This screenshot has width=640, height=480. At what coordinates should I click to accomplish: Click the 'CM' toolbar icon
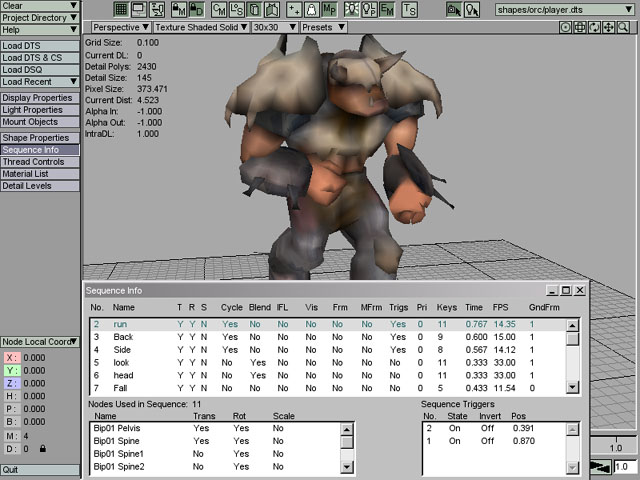pos(219,9)
